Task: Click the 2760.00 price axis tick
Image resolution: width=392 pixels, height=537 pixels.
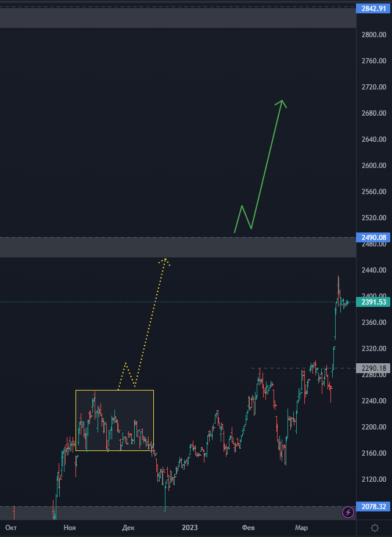Action: coord(374,61)
